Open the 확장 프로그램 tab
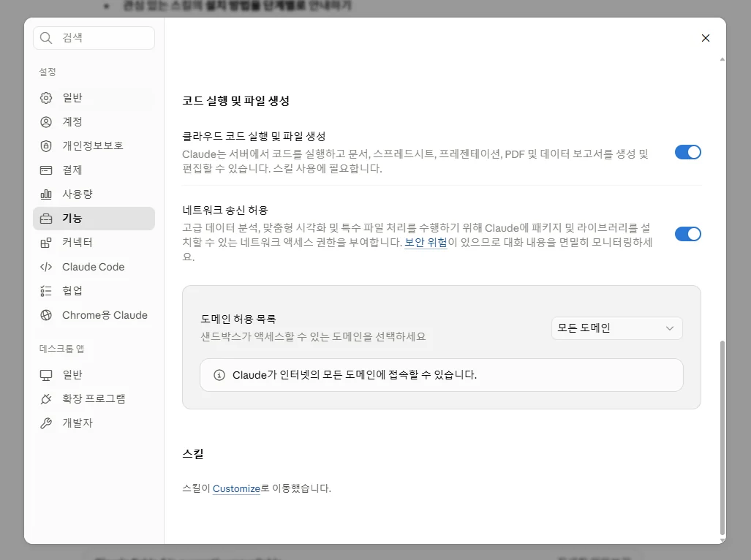Viewport: 751px width, 560px height. tap(94, 398)
